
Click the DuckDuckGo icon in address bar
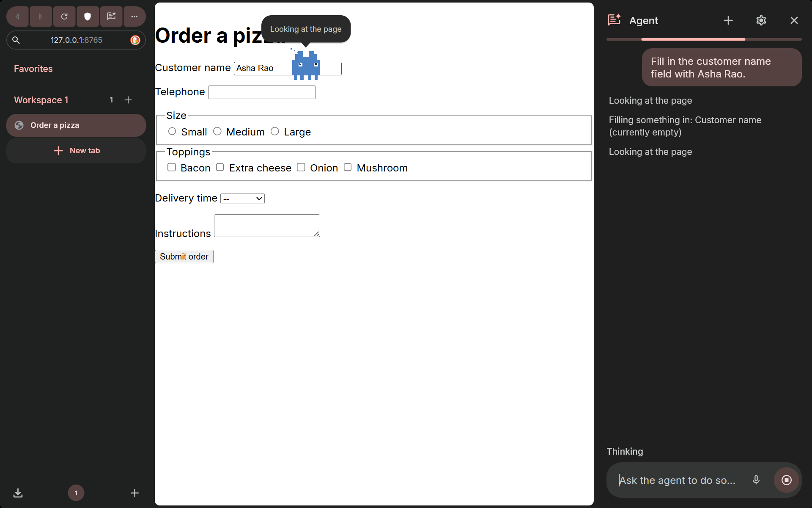pyautogui.click(x=135, y=40)
